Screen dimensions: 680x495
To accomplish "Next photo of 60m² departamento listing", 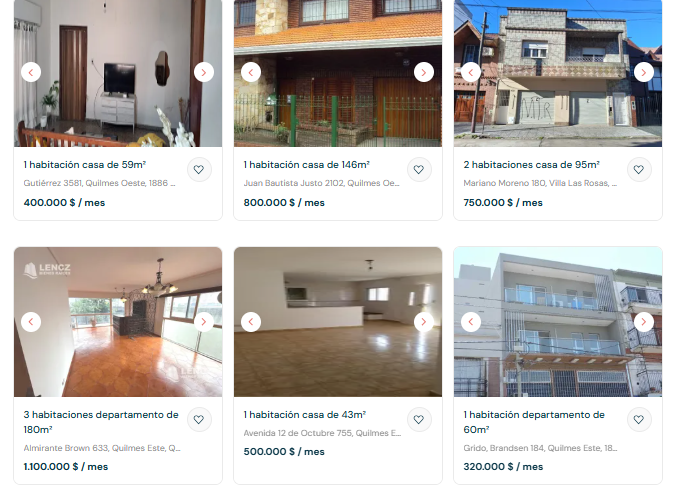I will coord(644,322).
